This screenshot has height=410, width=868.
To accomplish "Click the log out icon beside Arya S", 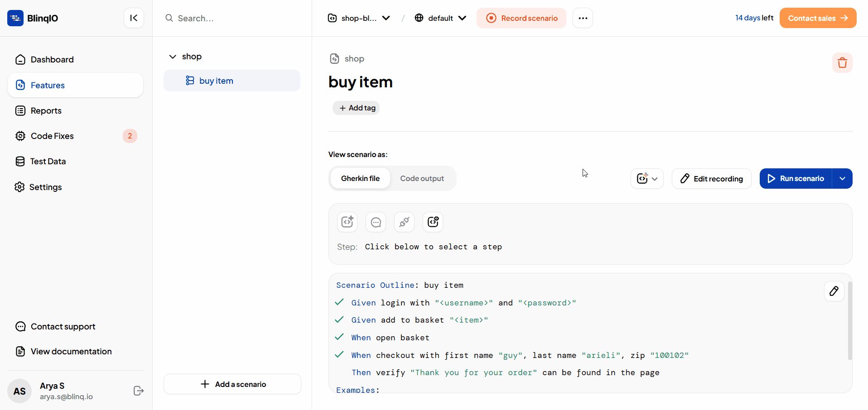I will (139, 391).
